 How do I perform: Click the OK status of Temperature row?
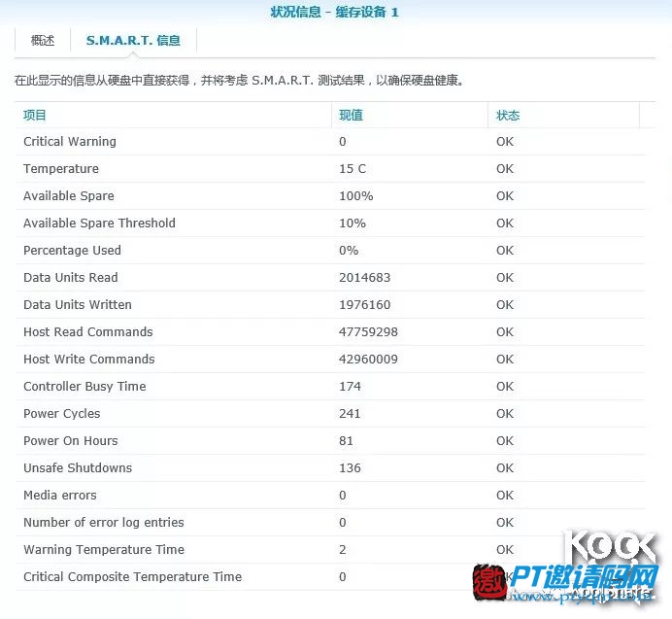[x=505, y=168]
